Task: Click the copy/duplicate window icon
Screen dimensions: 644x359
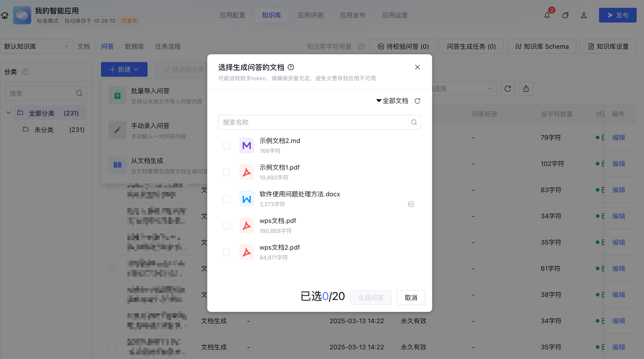Action: coord(566,15)
